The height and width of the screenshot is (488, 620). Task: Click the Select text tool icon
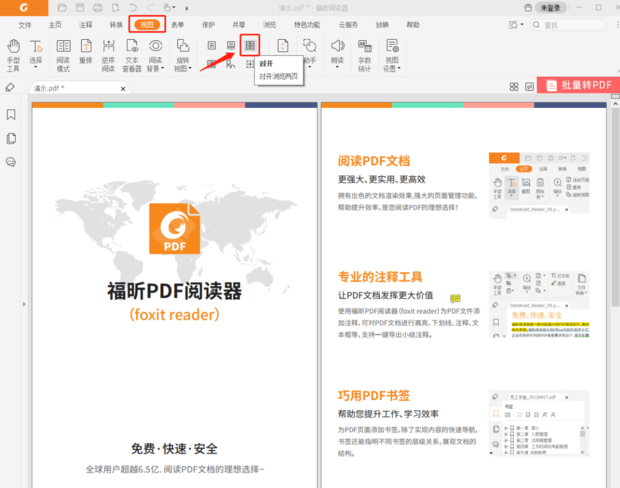[x=36, y=46]
